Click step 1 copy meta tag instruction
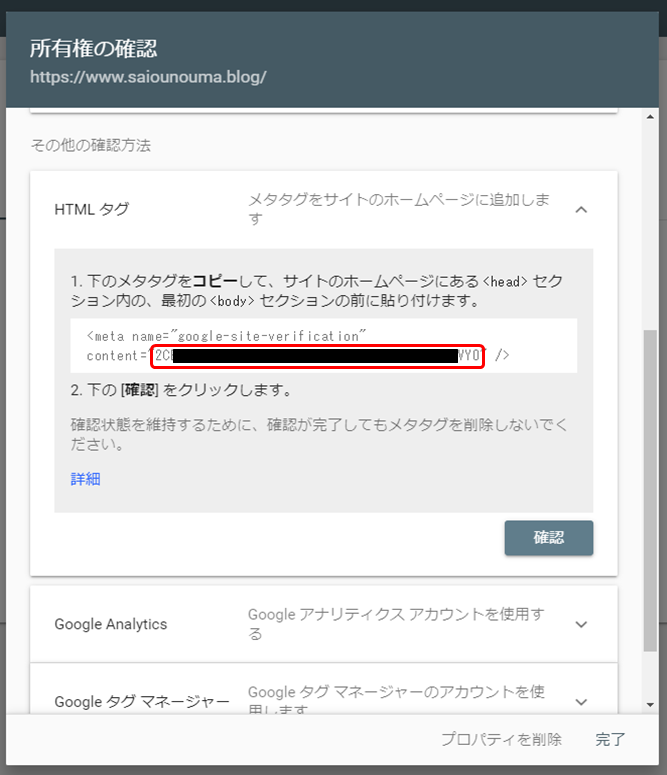Image resolution: width=667 pixels, height=775 pixels. pos(316,291)
